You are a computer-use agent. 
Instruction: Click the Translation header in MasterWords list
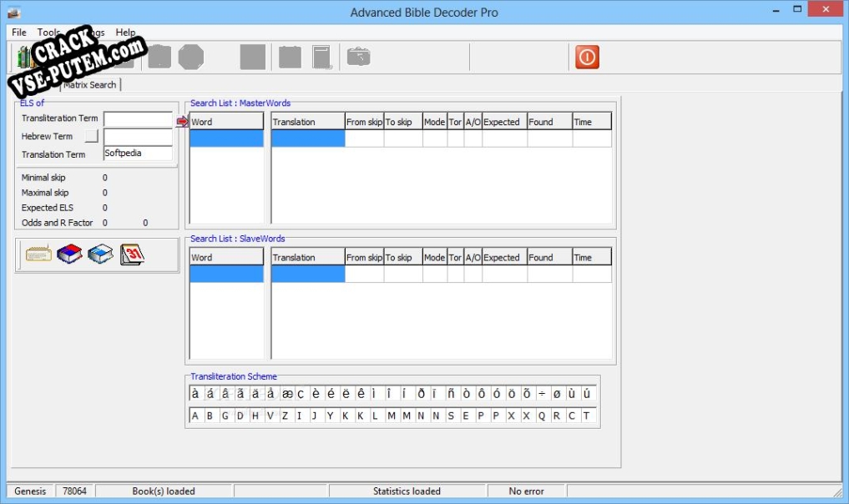308,121
